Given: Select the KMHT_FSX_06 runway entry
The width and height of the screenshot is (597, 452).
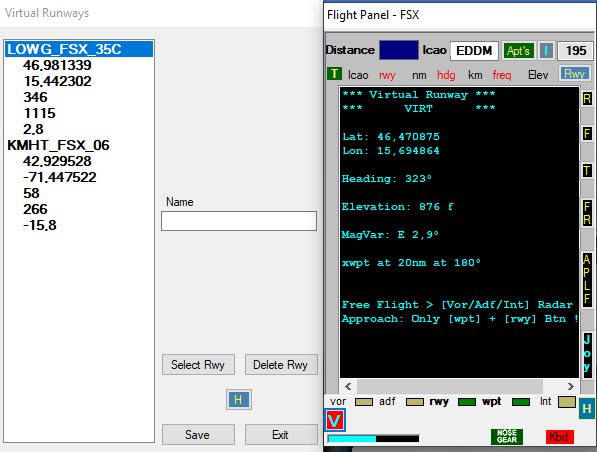Looking at the screenshot, I should pos(58,145).
